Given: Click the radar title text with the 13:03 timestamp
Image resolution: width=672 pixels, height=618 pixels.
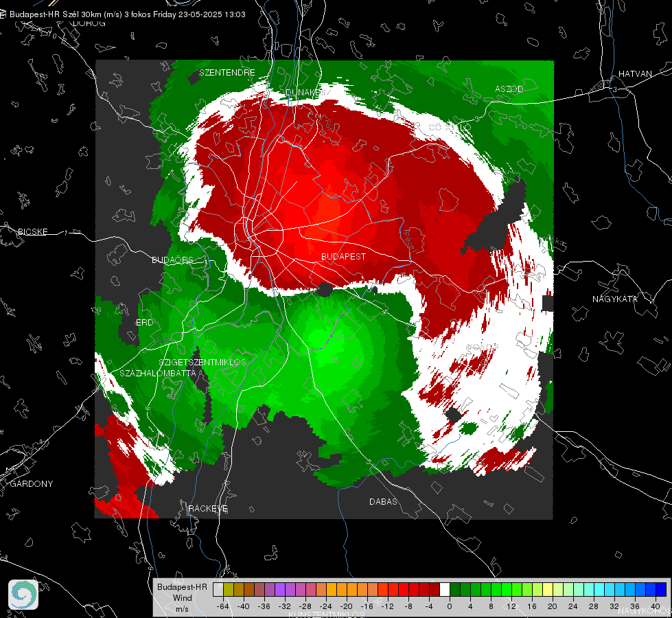Looking at the screenshot, I should [x=127, y=14].
